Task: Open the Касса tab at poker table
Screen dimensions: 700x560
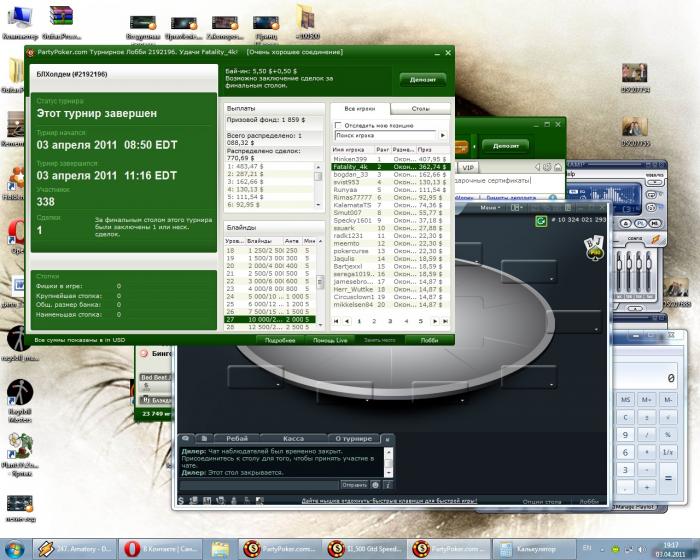Action: click(x=293, y=439)
